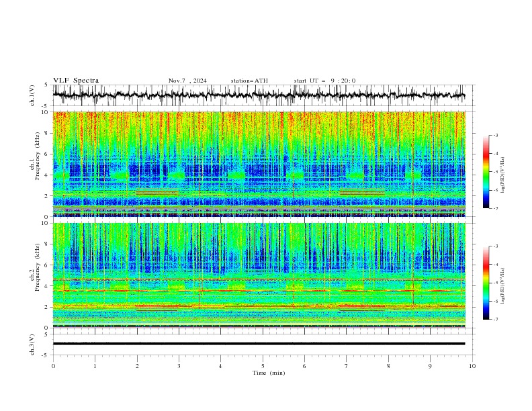Click the "10" tick at the time axis end
532x411 pixels.
(472, 366)
